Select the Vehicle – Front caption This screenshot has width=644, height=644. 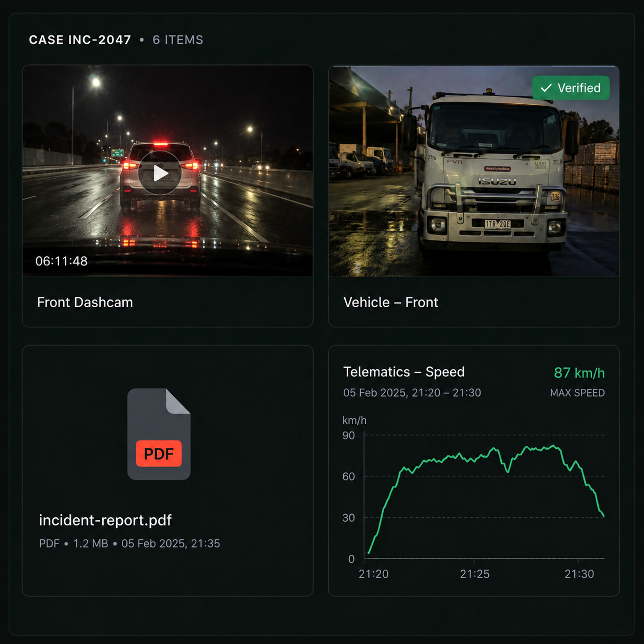[x=391, y=302]
